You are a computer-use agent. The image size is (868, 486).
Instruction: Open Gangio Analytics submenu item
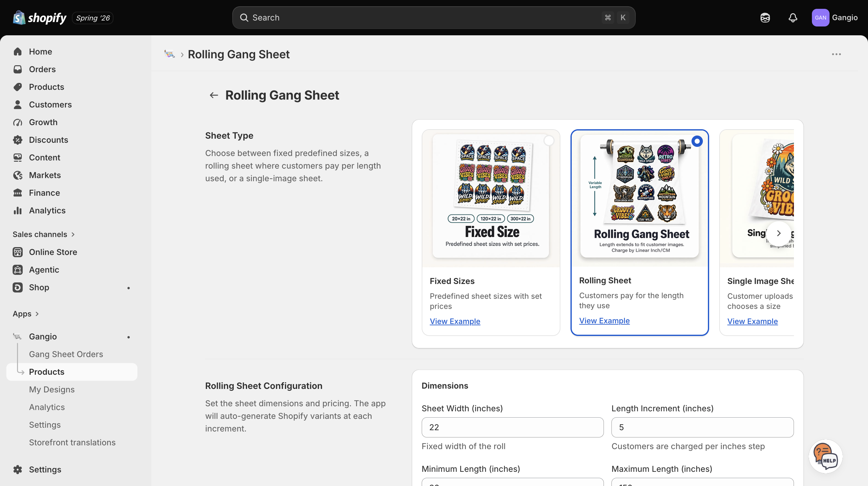pyautogui.click(x=47, y=407)
